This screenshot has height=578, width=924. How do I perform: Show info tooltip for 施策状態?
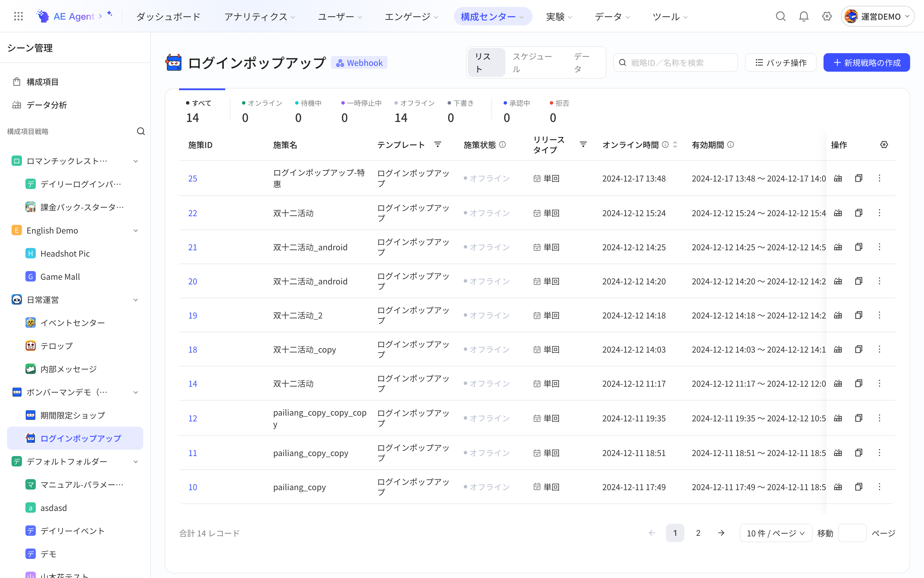pyautogui.click(x=502, y=144)
